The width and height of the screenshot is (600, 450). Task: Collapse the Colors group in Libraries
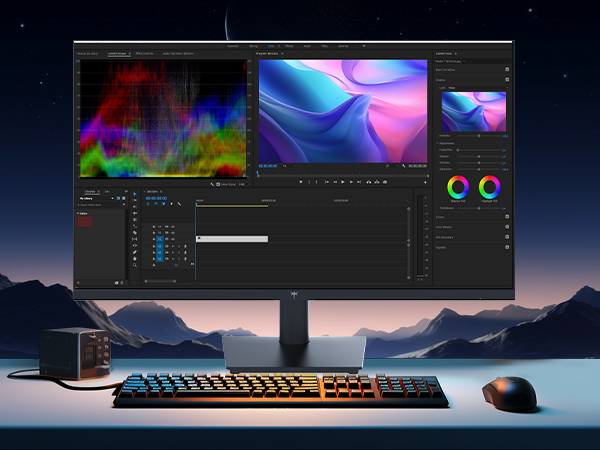(78, 213)
